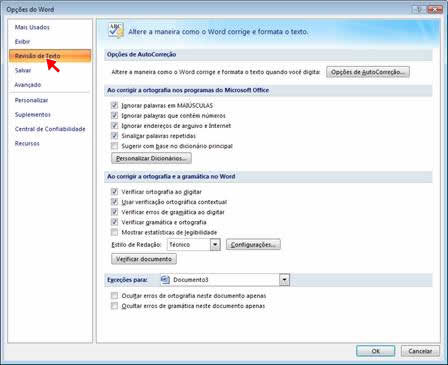Toggle Ignorar endereços de arquivo e Internet
This screenshot has width=448, height=365.
tap(114, 126)
